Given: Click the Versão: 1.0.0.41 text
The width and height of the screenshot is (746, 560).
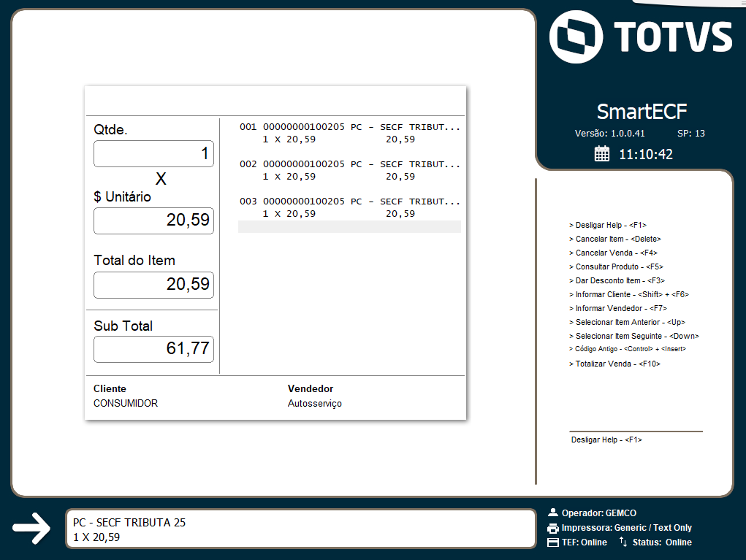Looking at the screenshot, I should point(609,134).
